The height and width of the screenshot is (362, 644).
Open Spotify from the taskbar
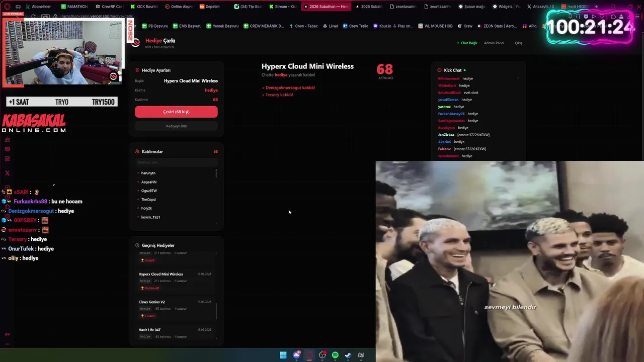[x=335, y=355]
